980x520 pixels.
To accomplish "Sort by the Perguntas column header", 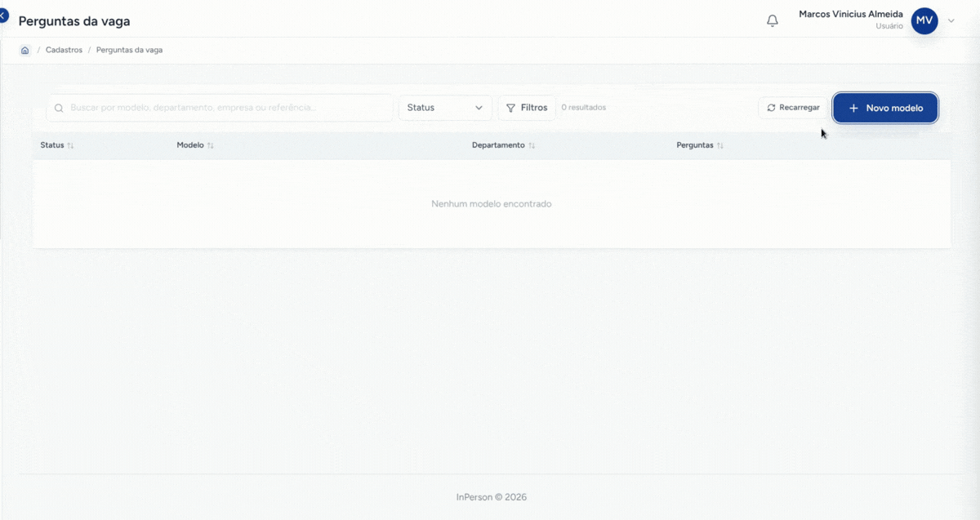I will pos(700,145).
